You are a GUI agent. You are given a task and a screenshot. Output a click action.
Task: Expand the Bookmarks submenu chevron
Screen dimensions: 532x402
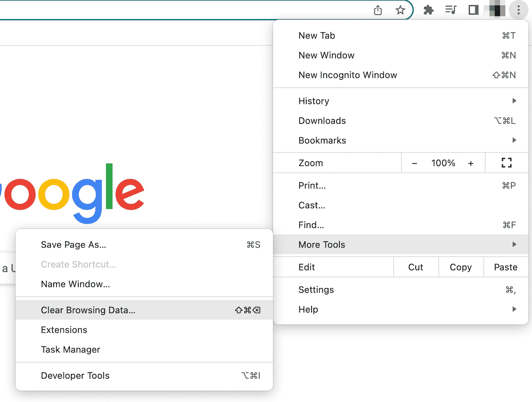tap(514, 140)
